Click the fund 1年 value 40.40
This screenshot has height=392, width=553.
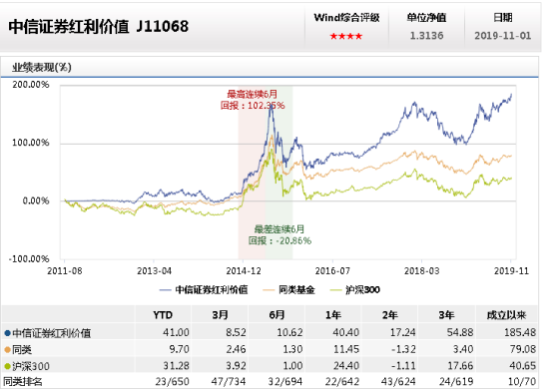[x=346, y=332]
